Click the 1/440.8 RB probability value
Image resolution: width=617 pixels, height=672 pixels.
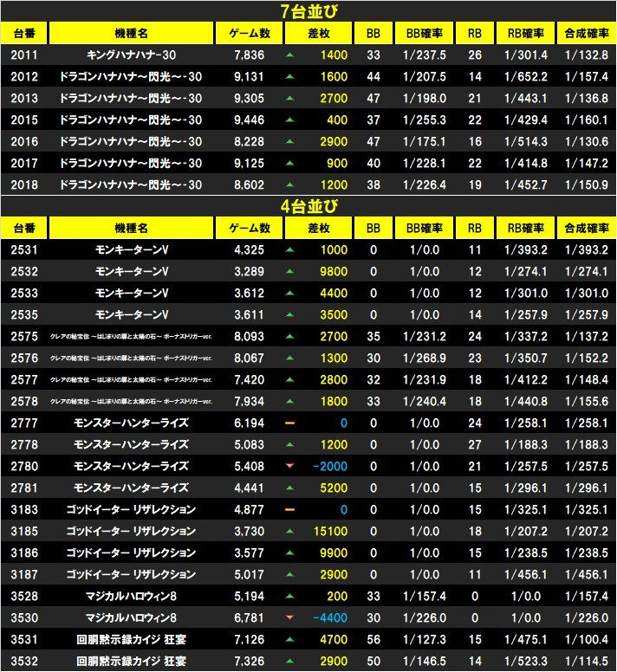coord(526,402)
